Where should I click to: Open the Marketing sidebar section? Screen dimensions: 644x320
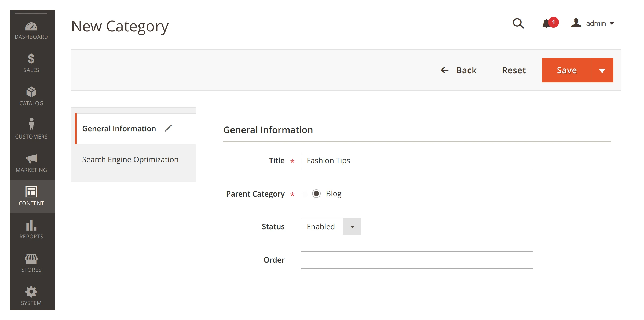[31, 161]
